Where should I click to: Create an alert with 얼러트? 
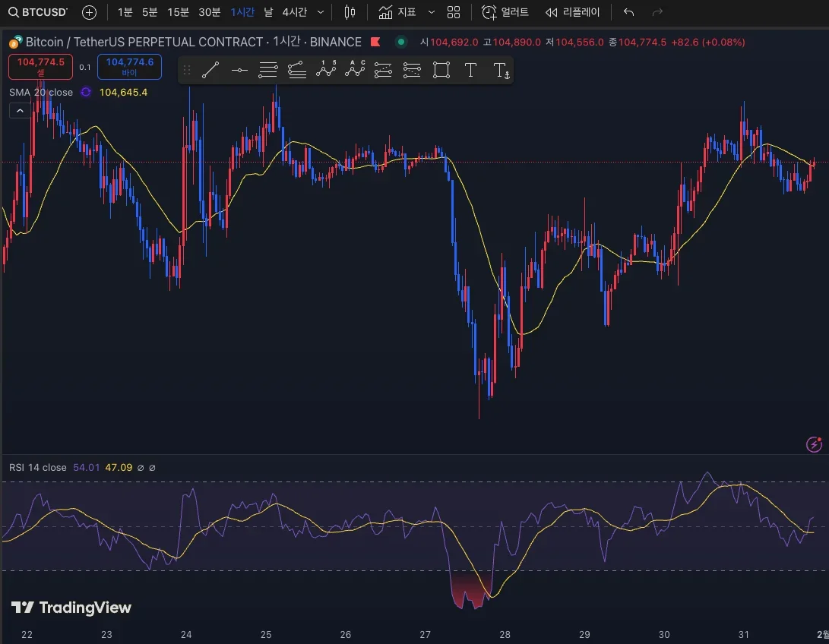pyautogui.click(x=505, y=12)
